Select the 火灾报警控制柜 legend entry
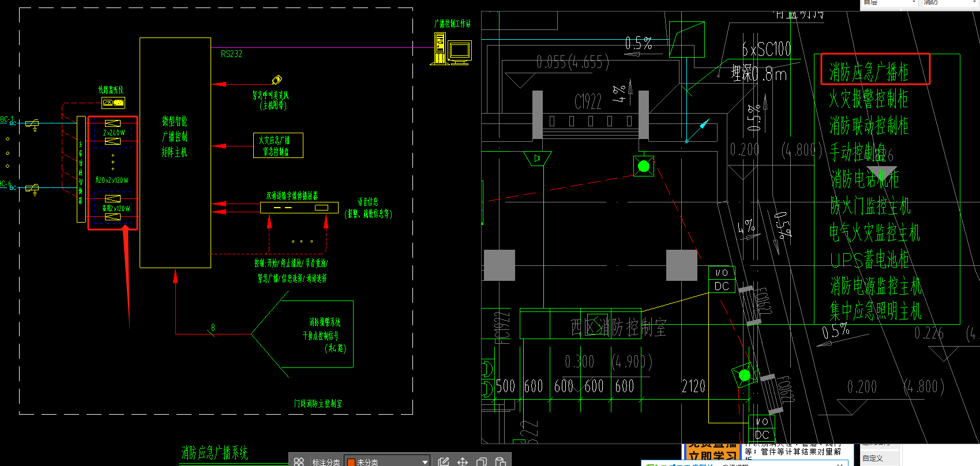The height and width of the screenshot is (466, 980). tap(869, 99)
